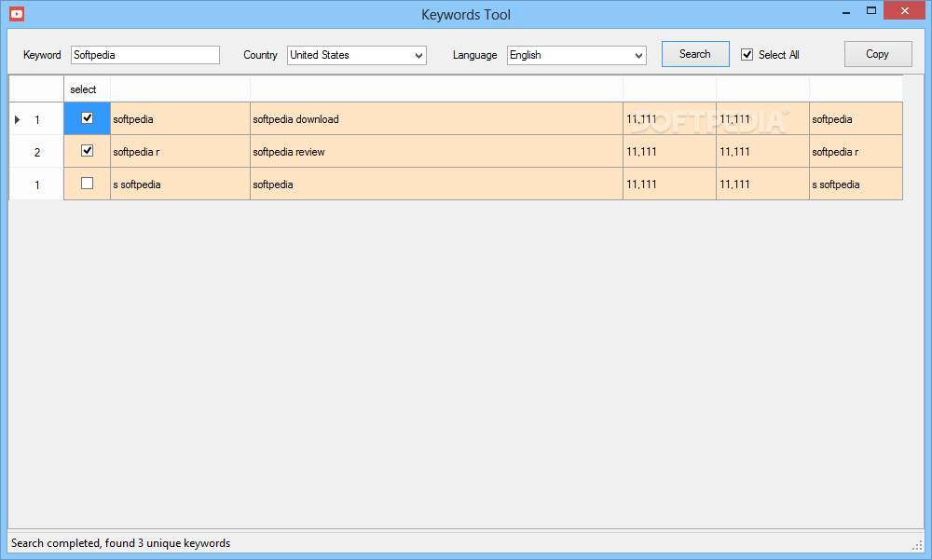This screenshot has width=932, height=560.
Task: Click the 'softpedia r' cell in second column
Action: 180,152
